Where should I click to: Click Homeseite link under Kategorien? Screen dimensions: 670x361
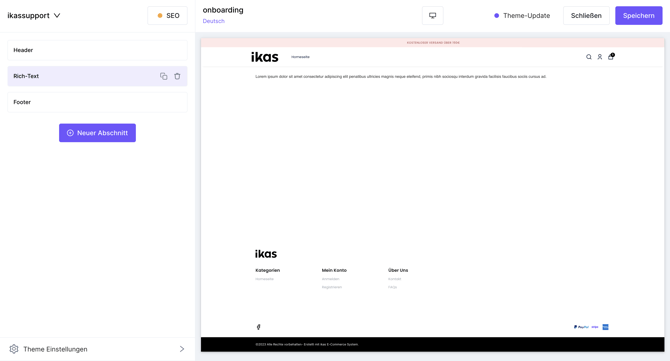(264, 279)
